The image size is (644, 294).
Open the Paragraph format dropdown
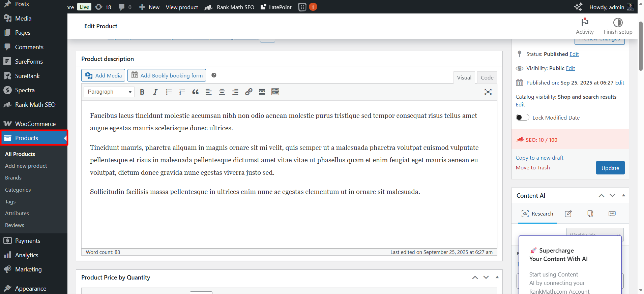pyautogui.click(x=109, y=92)
